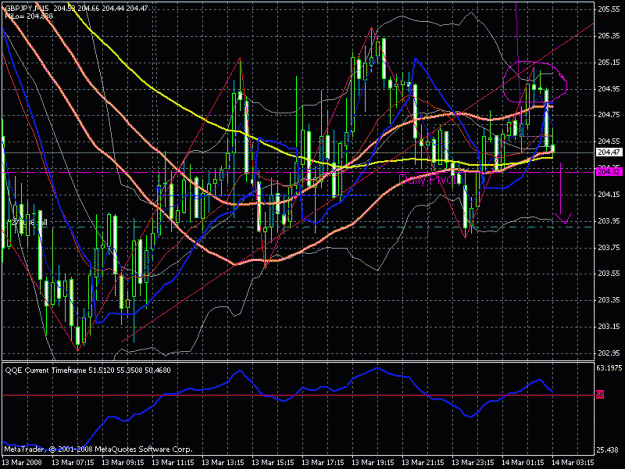The height and width of the screenshot is (469, 625).
Task: Click the 13 Mar 17:15 time label
Action: point(323,463)
